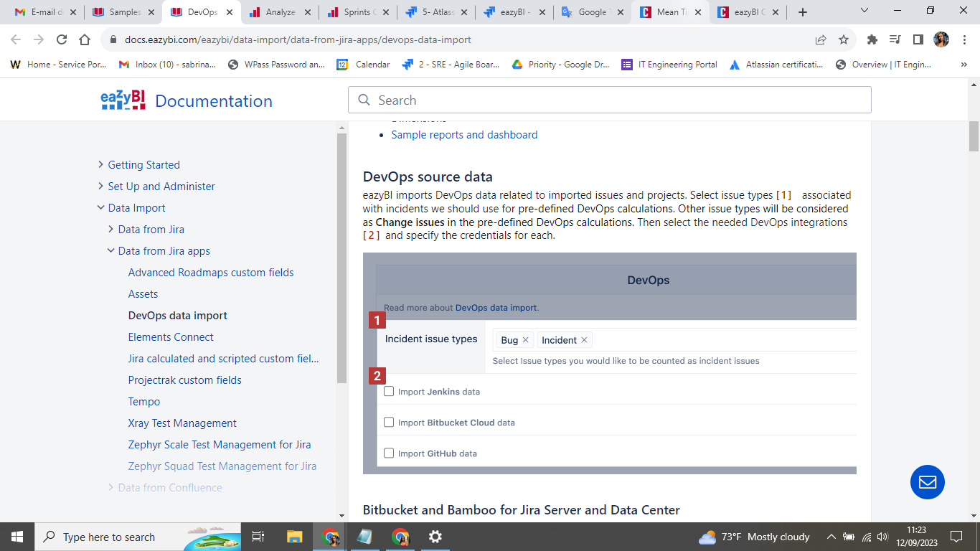The height and width of the screenshot is (551, 980).
Task: Click the page vertical scrollbar thumb
Action: pos(974,136)
